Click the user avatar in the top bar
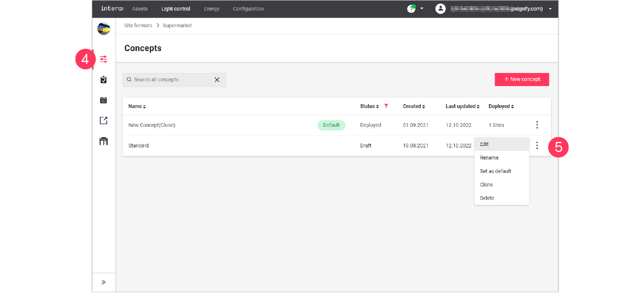644x307 pixels. pos(440,9)
